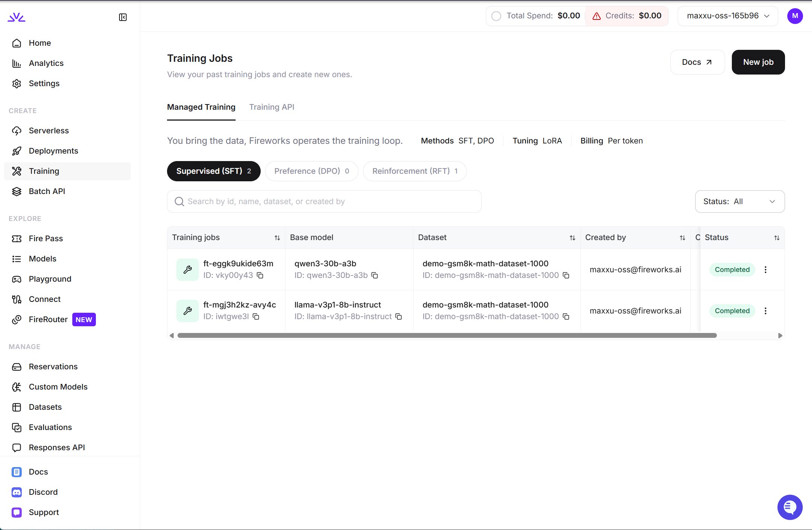Click Completed status for ft-mgj3h2kz-avy4c
Viewport: 812px width, 530px height.
[732, 311]
